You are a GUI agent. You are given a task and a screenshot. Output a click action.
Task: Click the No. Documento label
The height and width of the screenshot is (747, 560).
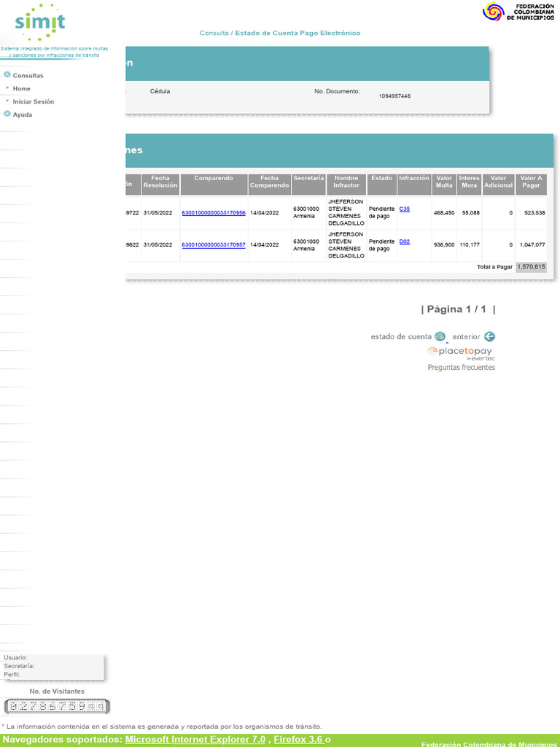(x=337, y=91)
